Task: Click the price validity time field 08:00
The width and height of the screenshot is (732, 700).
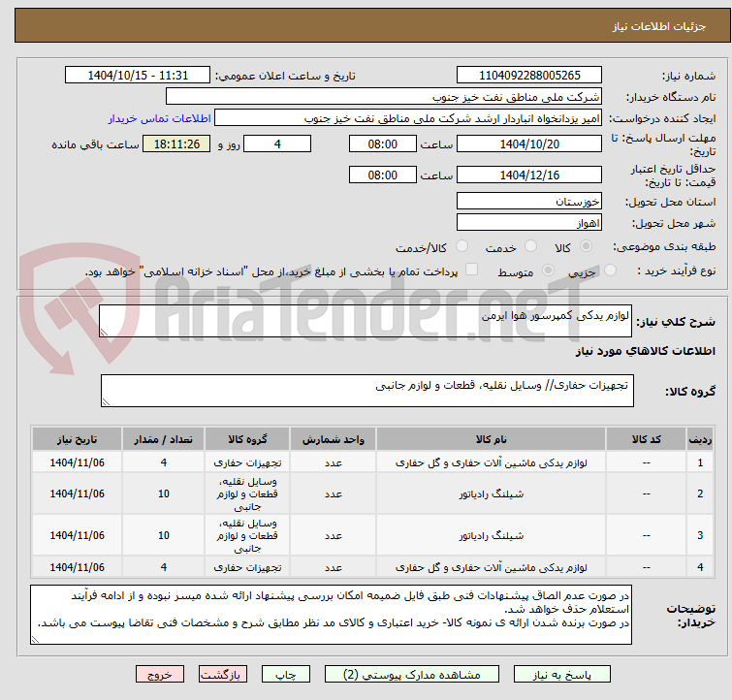Action: click(383, 175)
